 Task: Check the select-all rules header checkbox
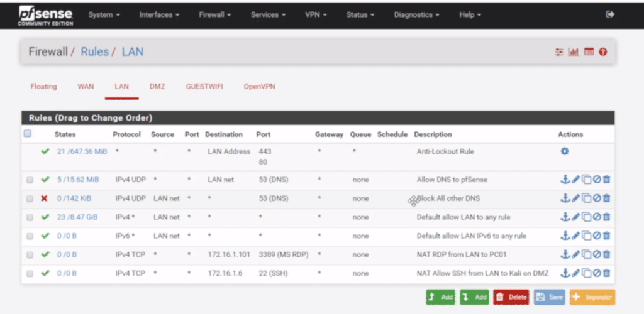(x=27, y=134)
